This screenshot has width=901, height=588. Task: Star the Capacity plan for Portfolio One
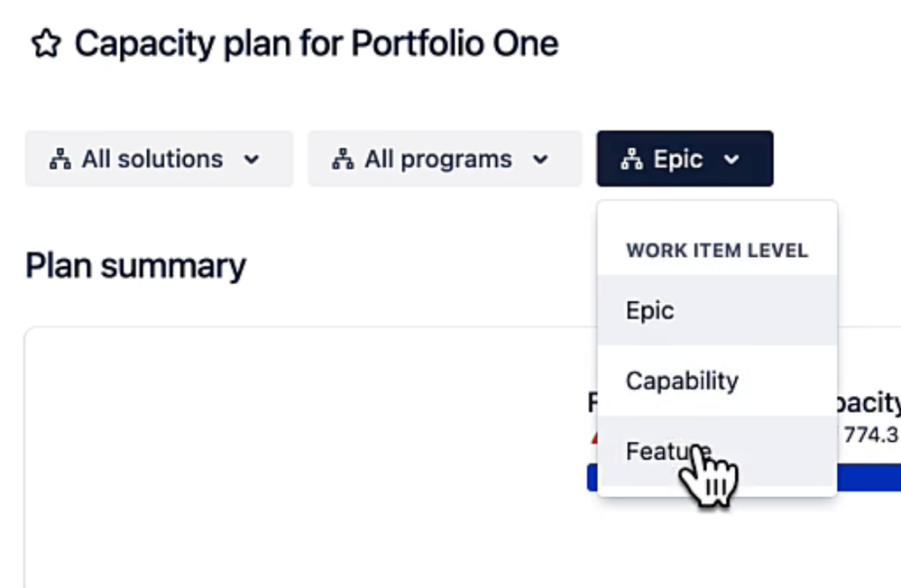coord(46,44)
